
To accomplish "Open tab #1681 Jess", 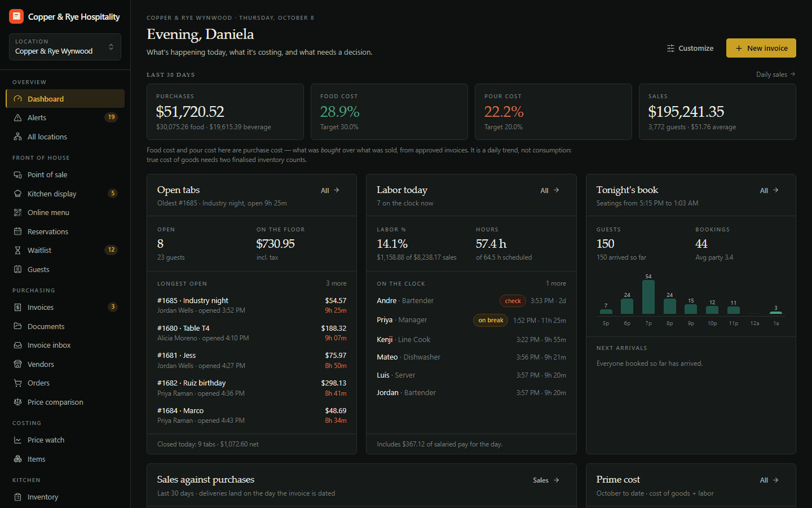I will pos(252,360).
